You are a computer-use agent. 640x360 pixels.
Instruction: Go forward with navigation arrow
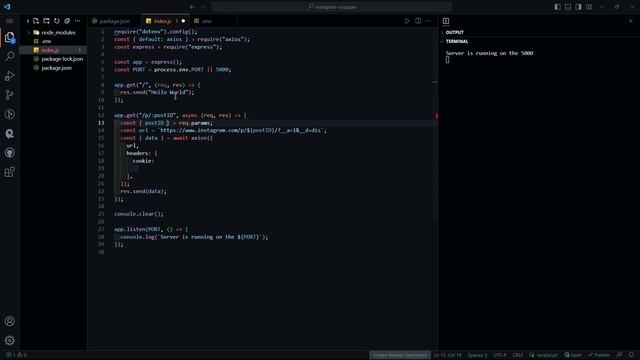coord(203,7)
